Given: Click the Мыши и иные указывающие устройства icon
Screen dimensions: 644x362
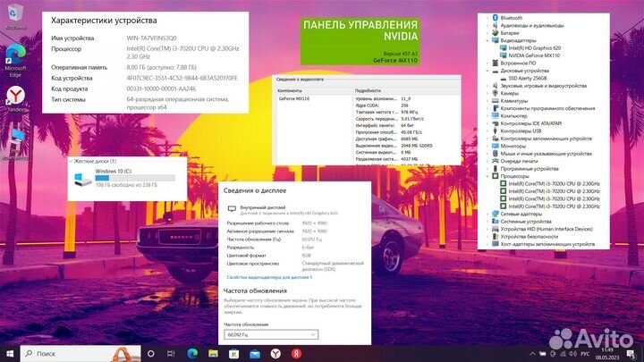Looking at the screenshot, I should click(x=496, y=154).
